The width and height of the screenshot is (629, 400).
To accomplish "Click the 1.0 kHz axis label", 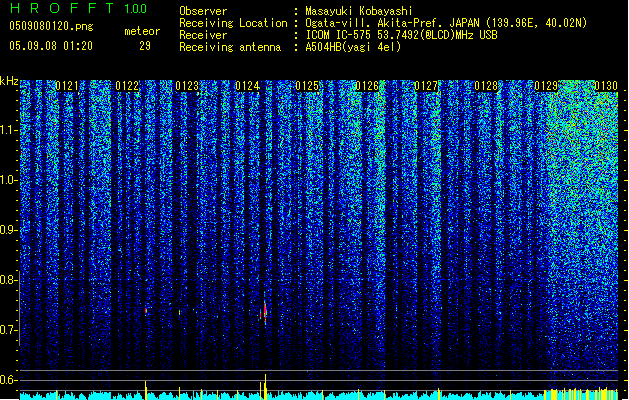I will pos(9,180).
